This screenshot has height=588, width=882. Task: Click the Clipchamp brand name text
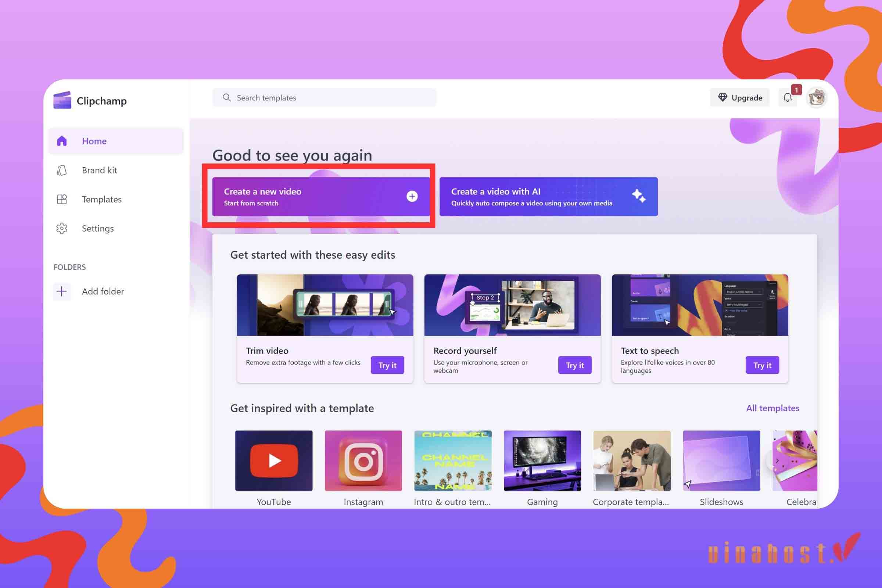click(x=102, y=101)
